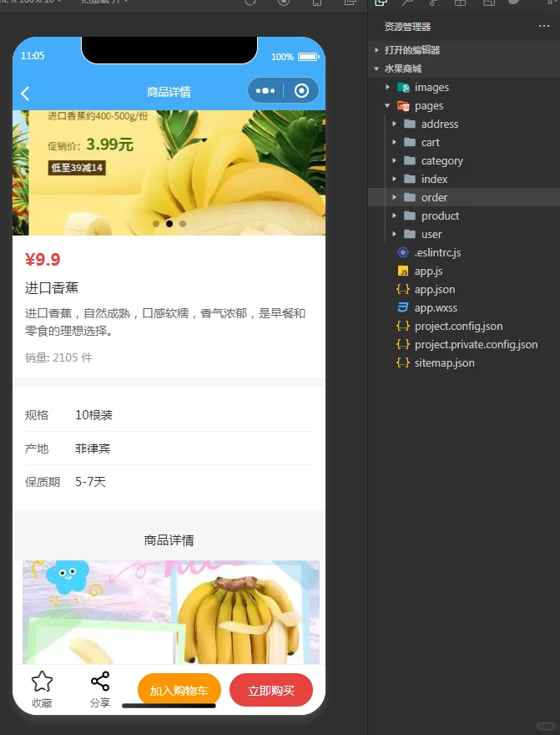Expand the 打开的编辑器 section

click(x=377, y=49)
